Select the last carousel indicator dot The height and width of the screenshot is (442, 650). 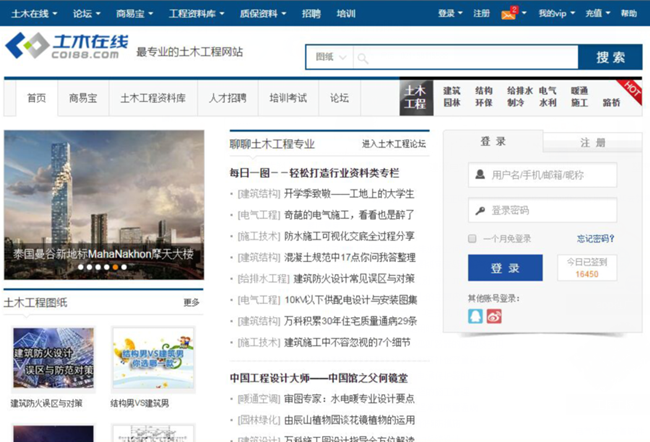click(x=124, y=267)
